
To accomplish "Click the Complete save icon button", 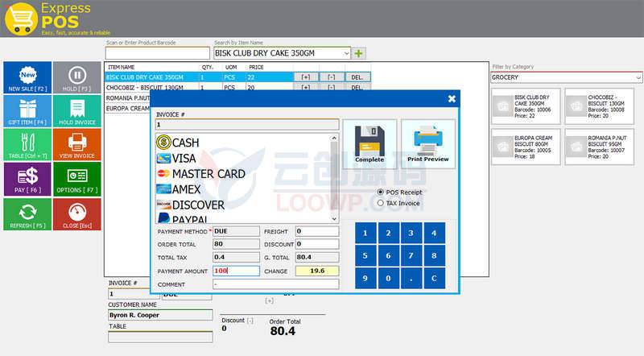I will coord(369,144).
